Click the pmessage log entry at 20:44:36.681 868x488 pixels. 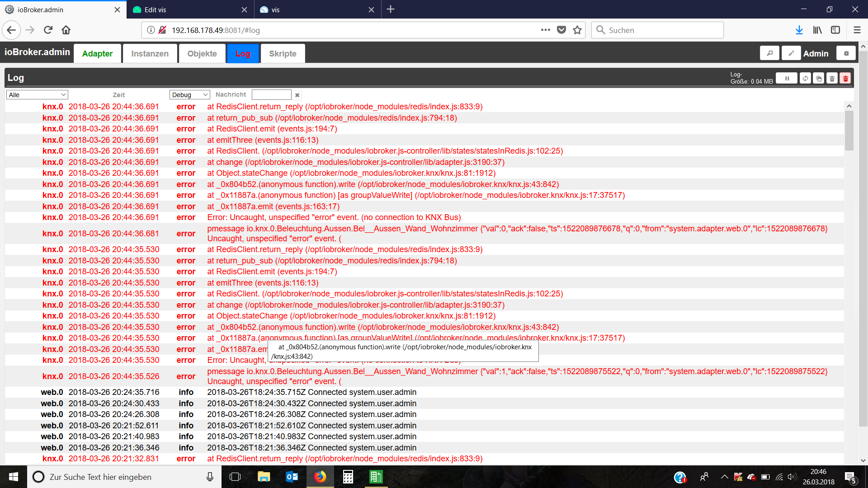click(x=424, y=234)
